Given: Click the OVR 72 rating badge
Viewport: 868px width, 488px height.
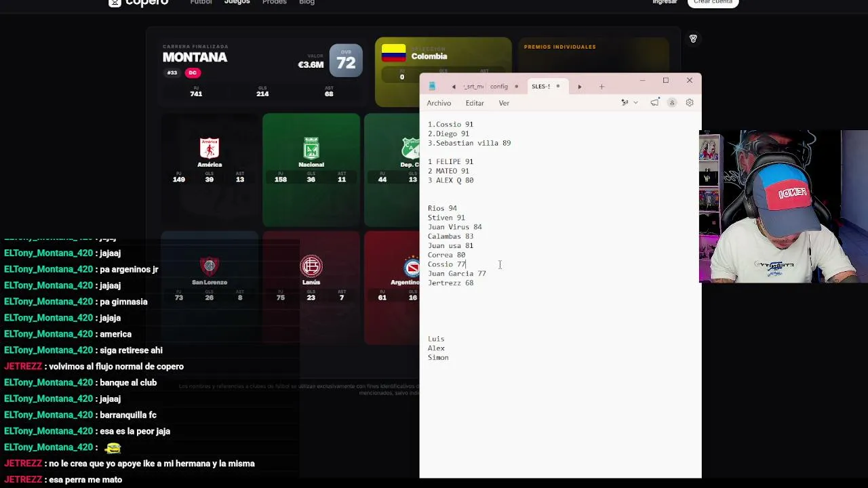Looking at the screenshot, I should (x=346, y=61).
